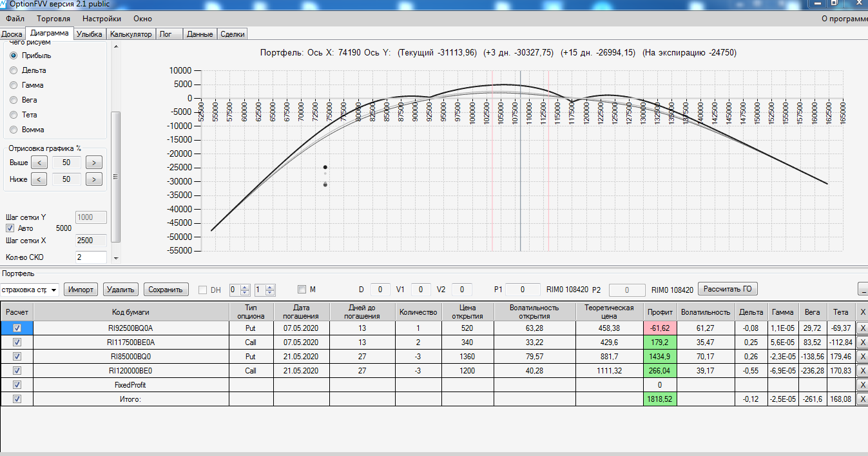
Task: Click the Шаг сетки X input field
Action: [x=91, y=241]
